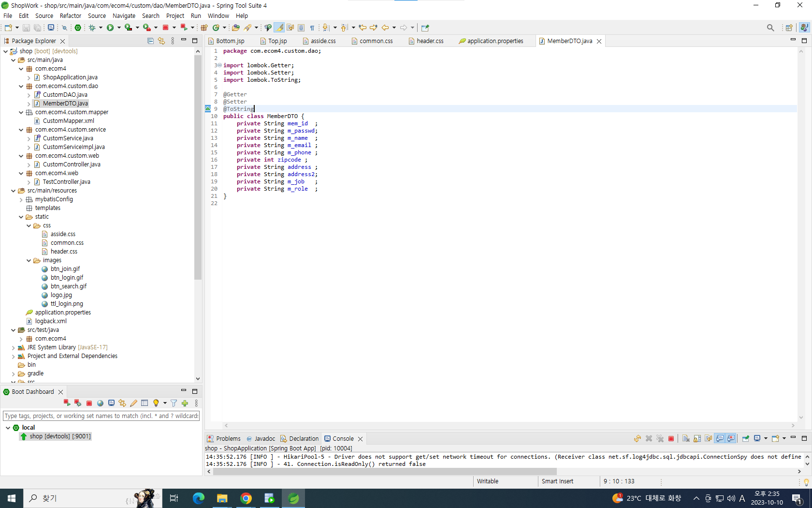The width and height of the screenshot is (812, 508).
Task: Click the Debug bug icon in main toolbar
Action: click(x=92, y=28)
